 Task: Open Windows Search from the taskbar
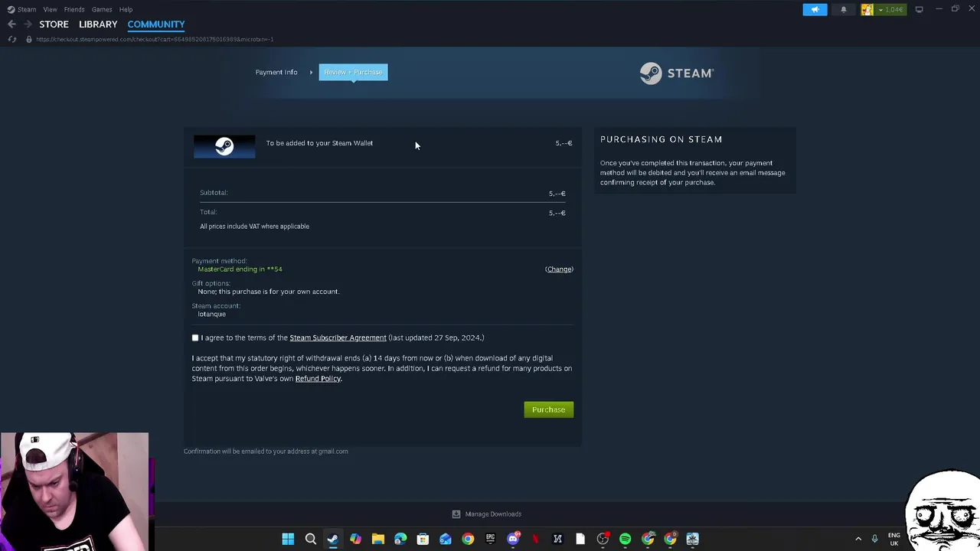pos(310,539)
